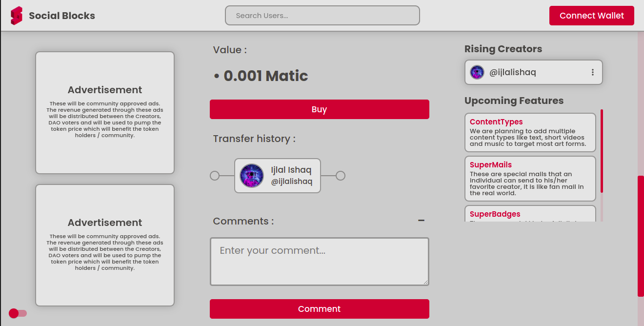This screenshot has width=644, height=326.
Task: Select the Ijlal Ishaq transfer history card
Action: (x=277, y=176)
